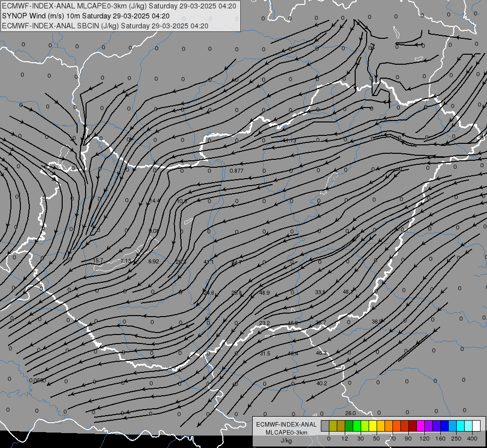Viewport: 487px width, 448px height.
Task: Select the grid value 46.2
Action: click(292, 323)
